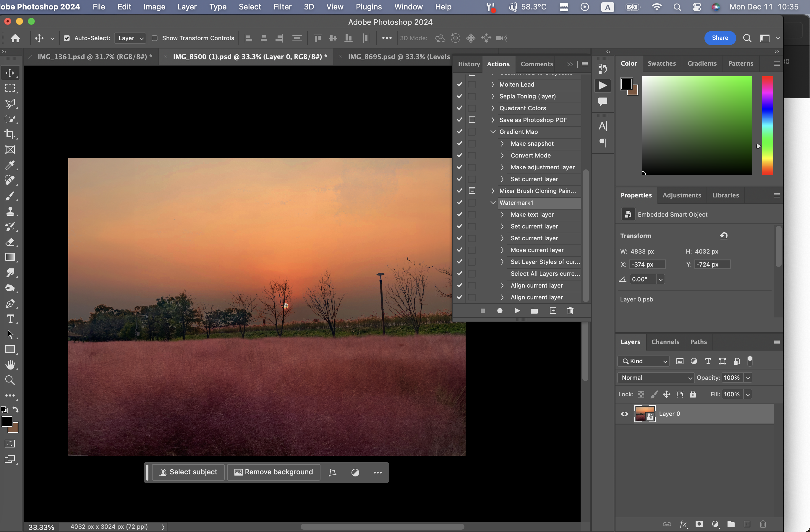Select the Clone Stamp tool

click(x=10, y=211)
